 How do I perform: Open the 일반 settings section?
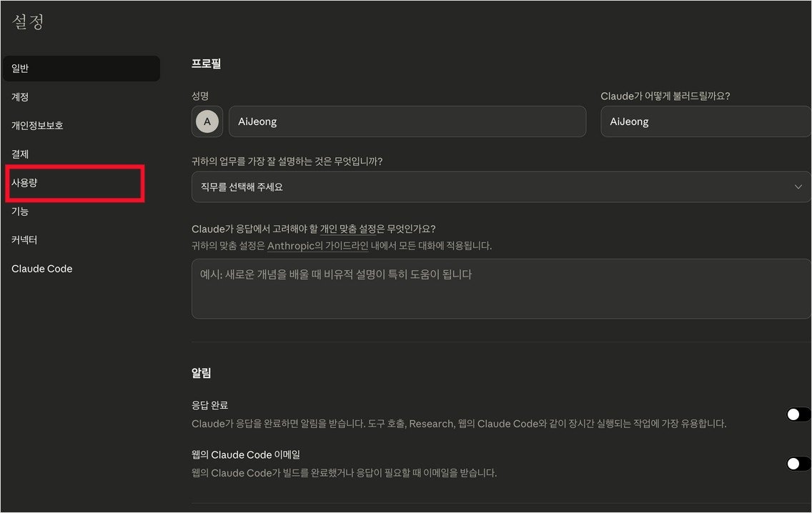point(81,69)
